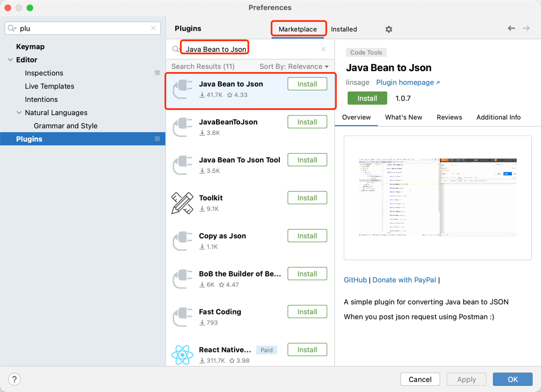
Task: Install the Copy as Json plugin
Action: (307, 236)
